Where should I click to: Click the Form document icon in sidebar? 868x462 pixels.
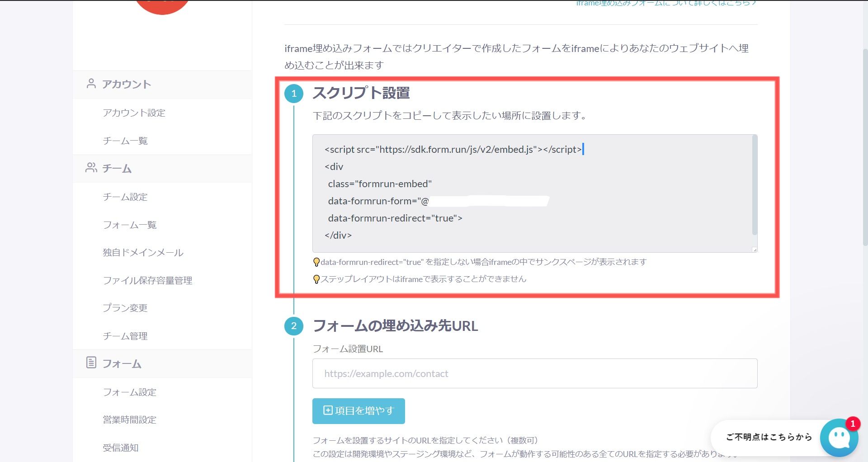91,363
